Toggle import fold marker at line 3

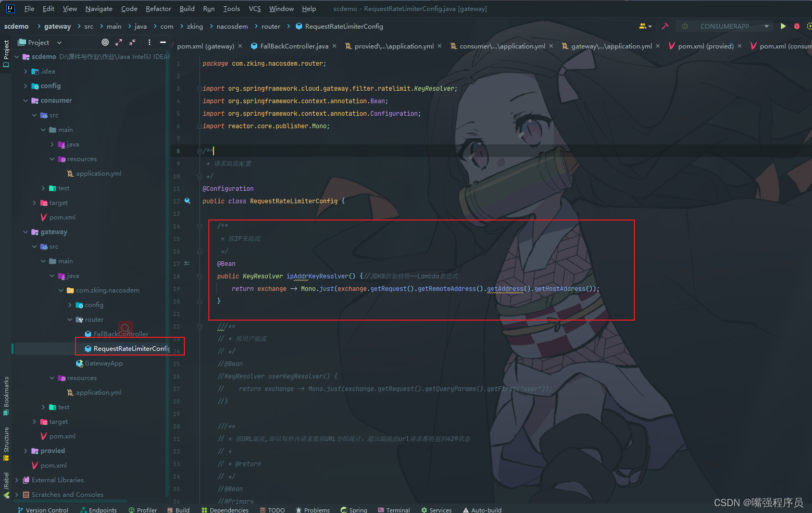click(199, 88)
